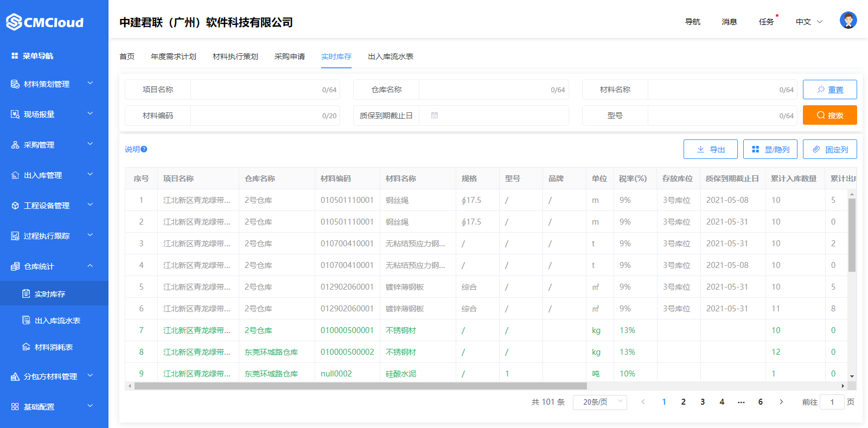Open the 20条/页 page size dropdown

coord(599,402)
